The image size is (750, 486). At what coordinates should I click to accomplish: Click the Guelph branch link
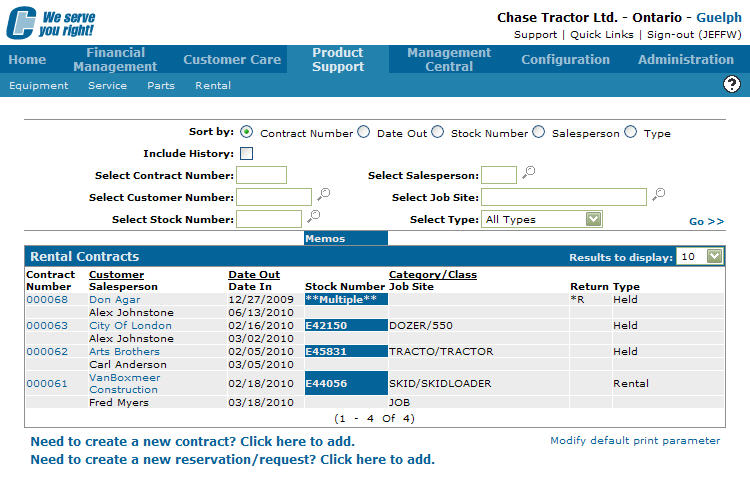pos(718,18)
